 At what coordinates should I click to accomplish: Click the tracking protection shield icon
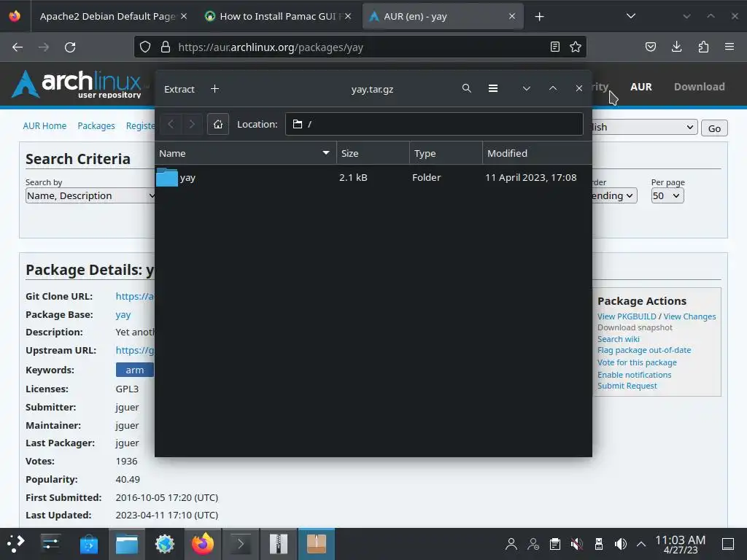[145, 47]
